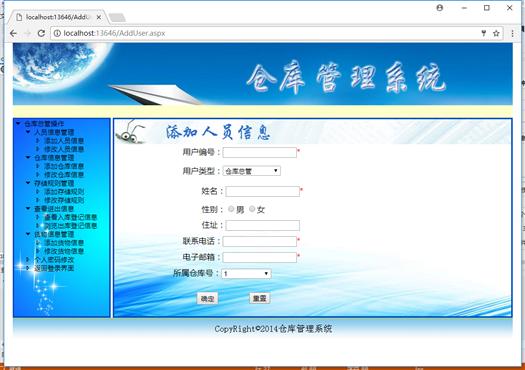Click the 电子邮箱 text field
The width and height of the screenshot is (525, 370).
260,257
